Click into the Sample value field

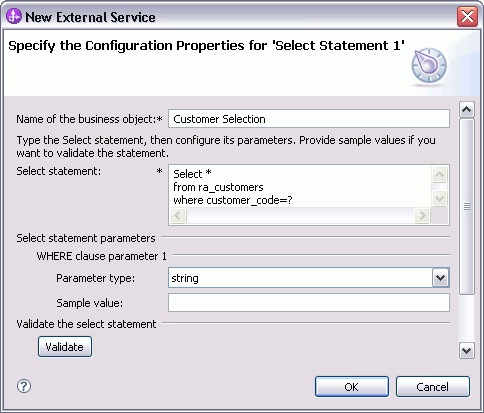pyautogui.click(x=309, y=303)
